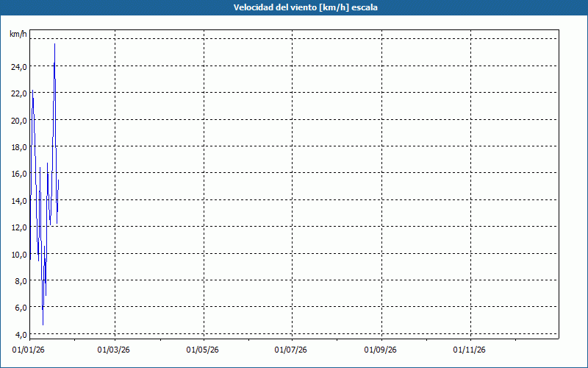
Task: Click the 01/05/26 date label
Action: [x=203, y=350]
